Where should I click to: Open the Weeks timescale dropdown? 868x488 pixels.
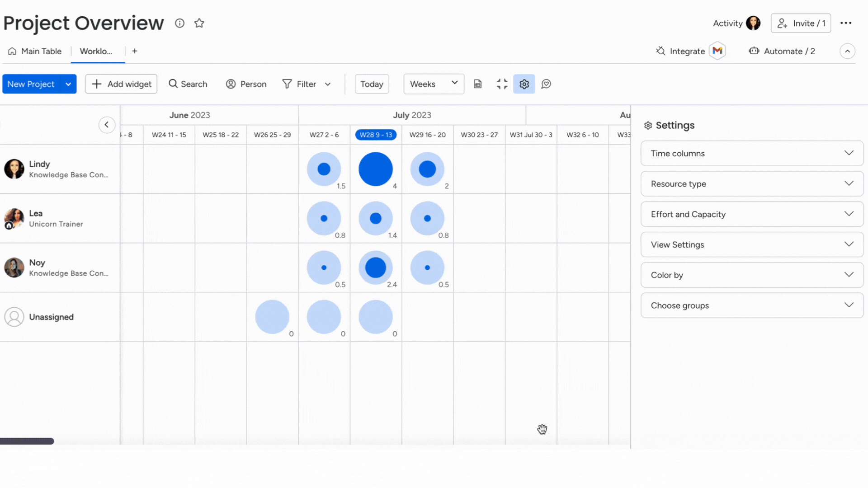(433, 84)
